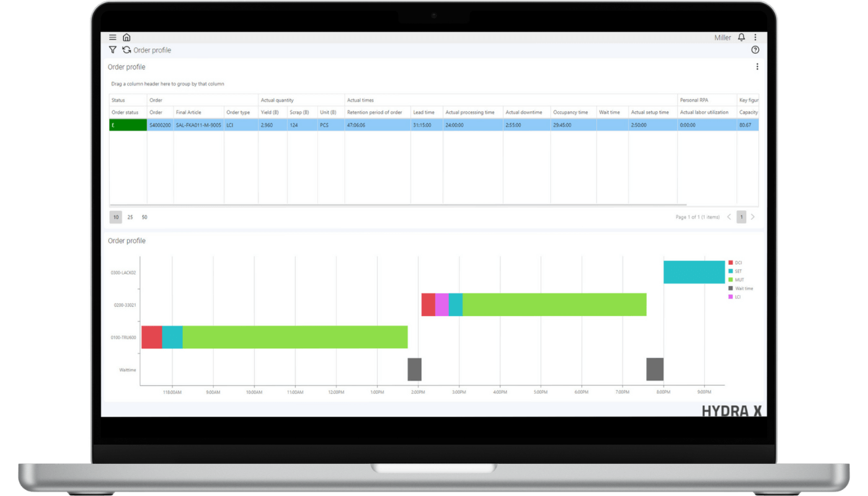Select page number 1
The height and width of the screenshot is (496, 868).
[x=741, y=217]
